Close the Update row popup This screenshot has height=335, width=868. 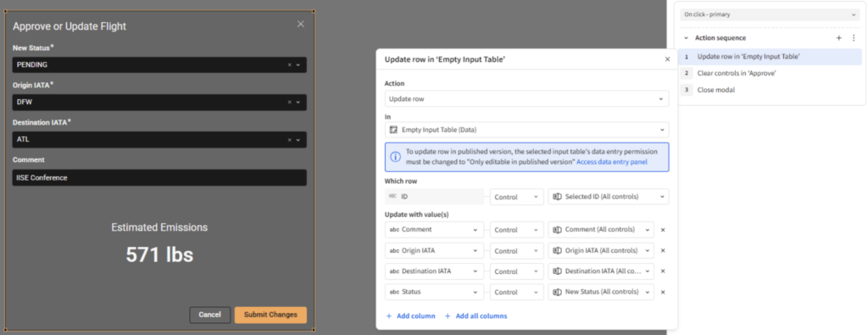667,59
